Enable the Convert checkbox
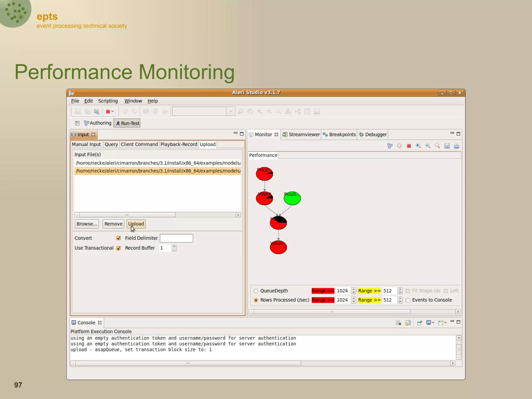This screenshot has width=532, height=399. click(118, 238)
